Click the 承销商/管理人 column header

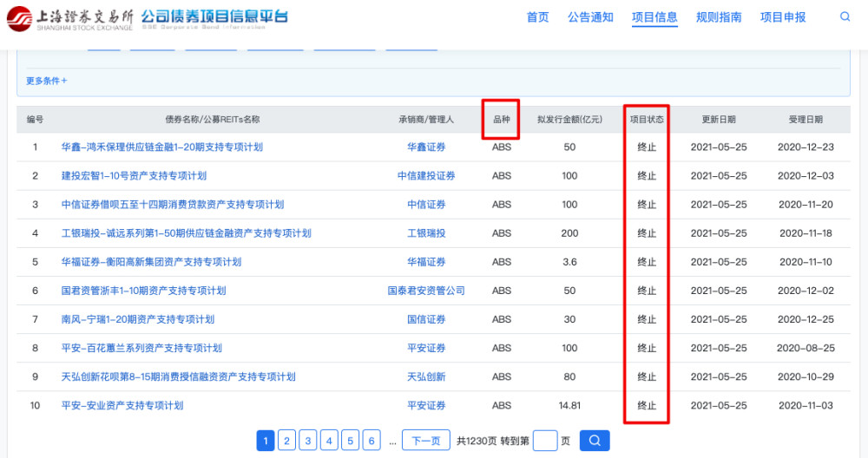coord(426,120)
